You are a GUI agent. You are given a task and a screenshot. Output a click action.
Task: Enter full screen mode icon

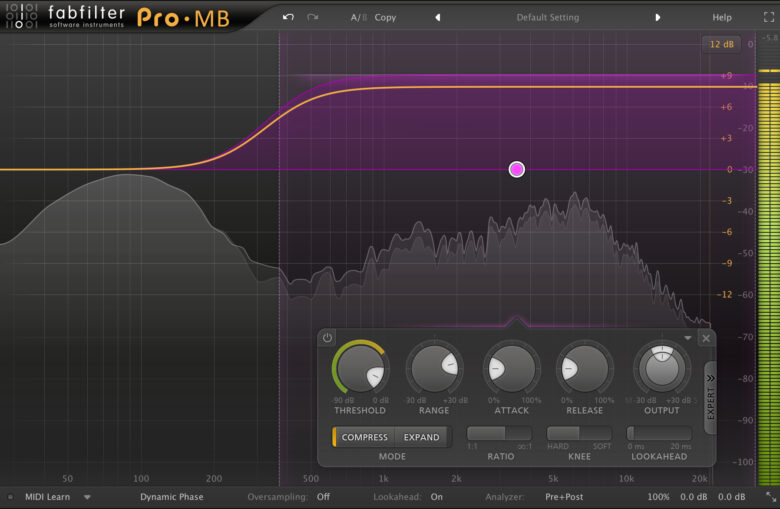click(771, 17)
